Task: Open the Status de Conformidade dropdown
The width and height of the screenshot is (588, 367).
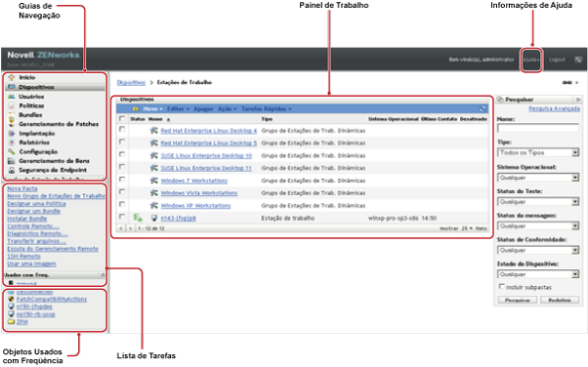Action: 538,250
